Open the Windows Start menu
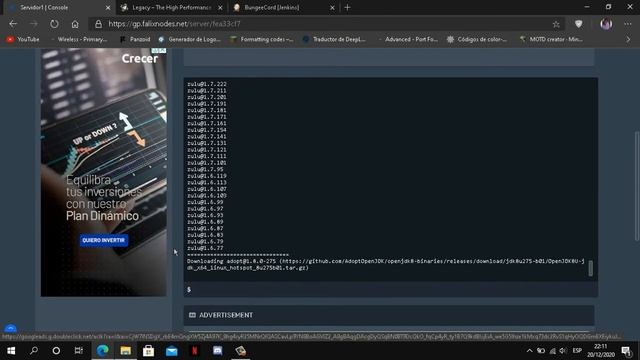The image size is (640, 360). [11, 351]
